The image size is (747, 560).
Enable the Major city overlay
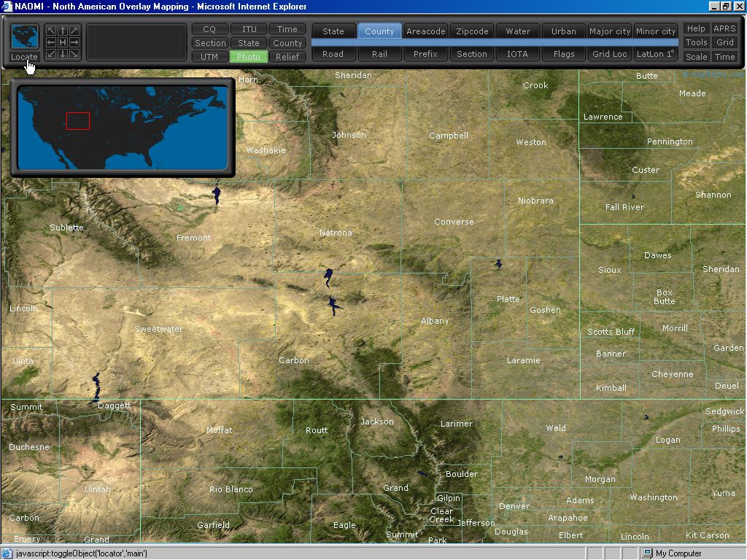(610, 31)
